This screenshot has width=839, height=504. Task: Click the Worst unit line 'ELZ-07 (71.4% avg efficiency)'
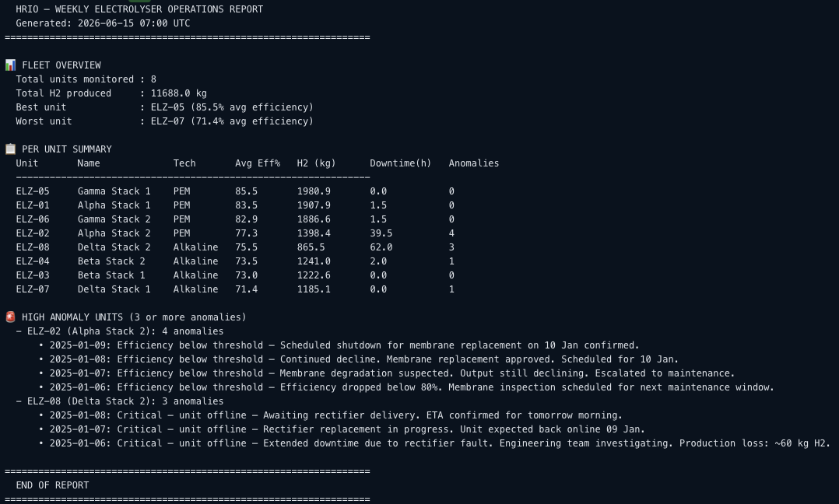click(232, 121)
